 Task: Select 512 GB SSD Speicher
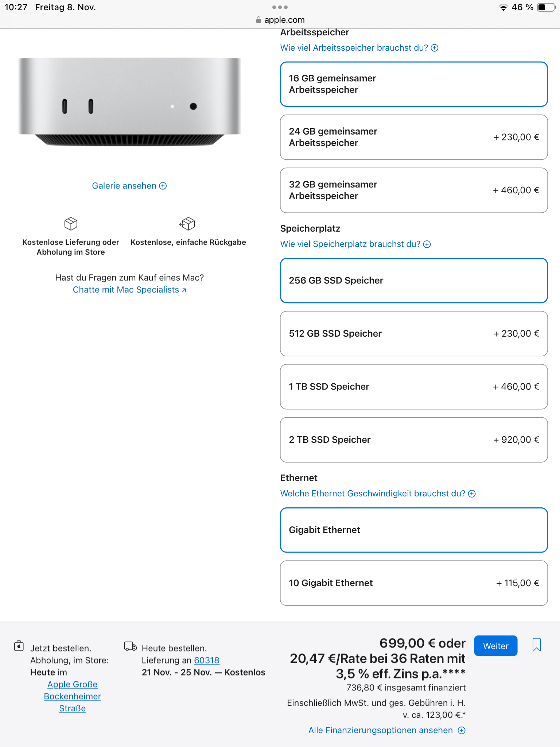(x=413, y=333)
